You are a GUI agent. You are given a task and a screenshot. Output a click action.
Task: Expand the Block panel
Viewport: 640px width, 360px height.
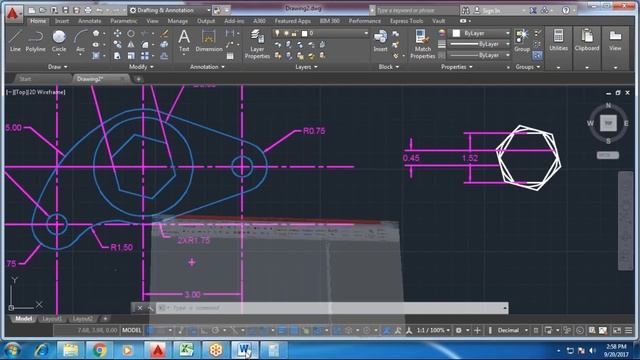[389, 67]
